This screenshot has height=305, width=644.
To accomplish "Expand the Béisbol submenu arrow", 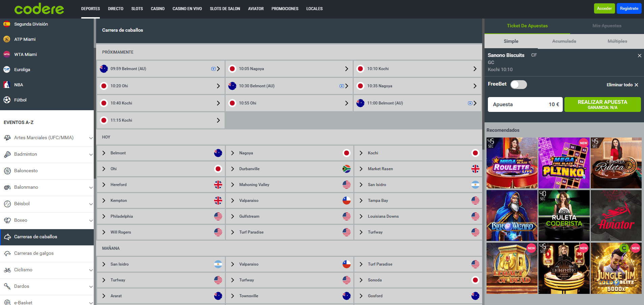I will [91, 204].
